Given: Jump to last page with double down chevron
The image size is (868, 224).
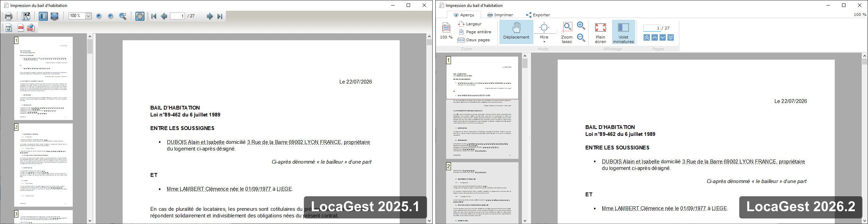Looking at the screenshot, I should point(671,37).
